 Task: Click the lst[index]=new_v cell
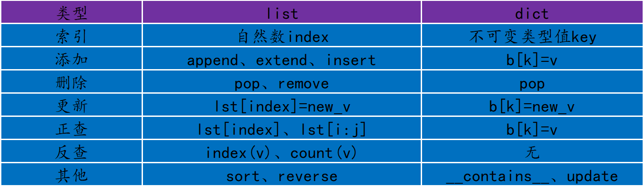coord(282,106)
